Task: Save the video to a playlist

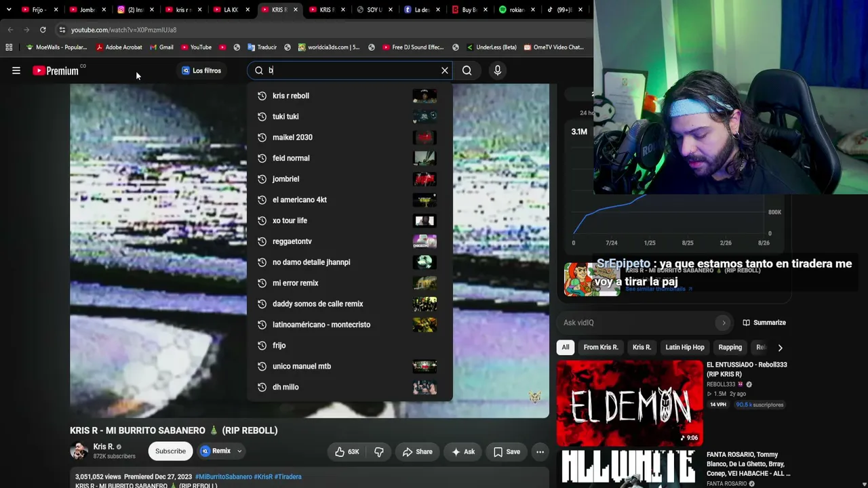Action: 507,451
